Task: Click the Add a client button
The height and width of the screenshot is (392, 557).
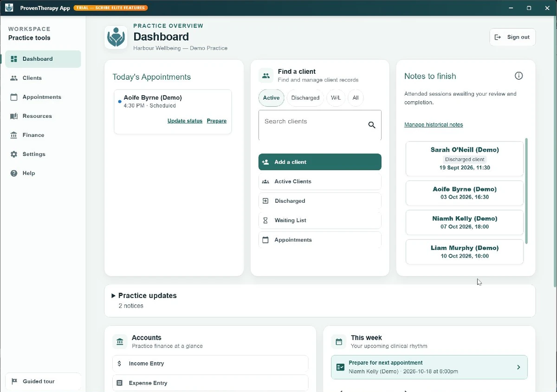Action: (x=320, y=162)
